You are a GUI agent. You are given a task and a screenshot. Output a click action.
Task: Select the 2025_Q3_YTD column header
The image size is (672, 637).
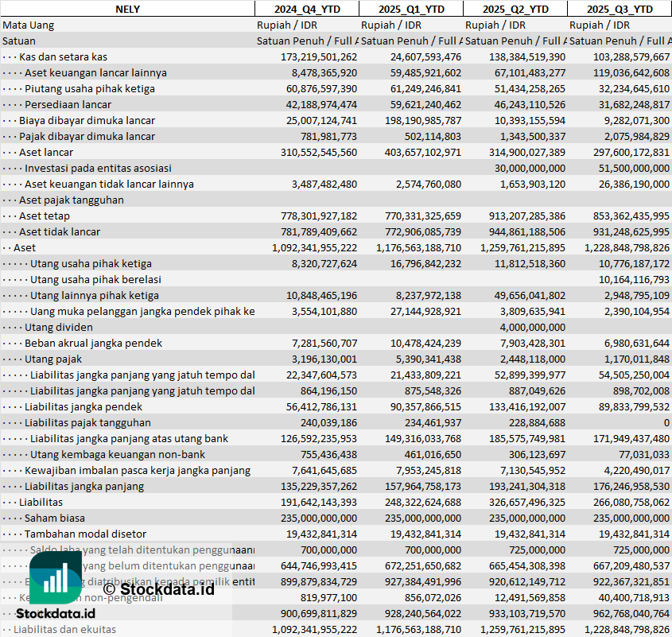[620, 9]
